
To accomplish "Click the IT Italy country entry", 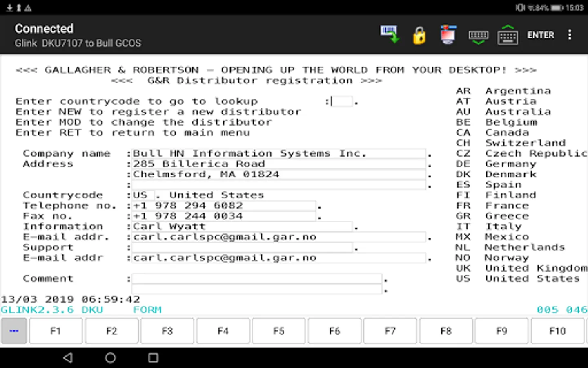I will (489, 227).
